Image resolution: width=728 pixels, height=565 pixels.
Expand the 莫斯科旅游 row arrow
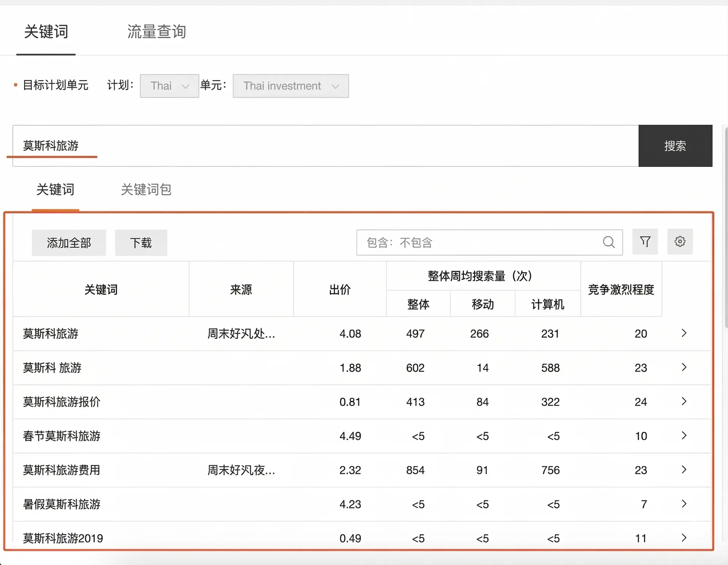(684, 333)
